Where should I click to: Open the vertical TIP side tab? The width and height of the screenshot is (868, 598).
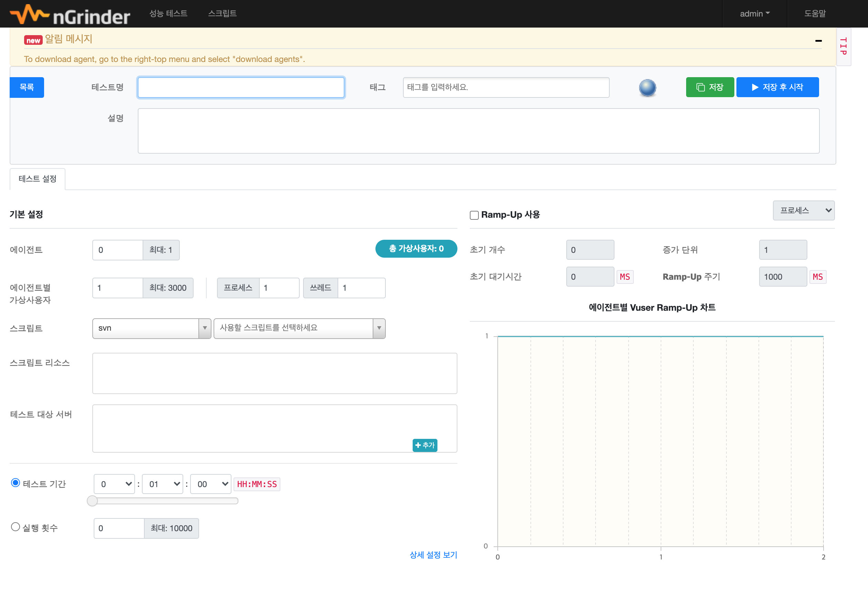tap(843, 47)
